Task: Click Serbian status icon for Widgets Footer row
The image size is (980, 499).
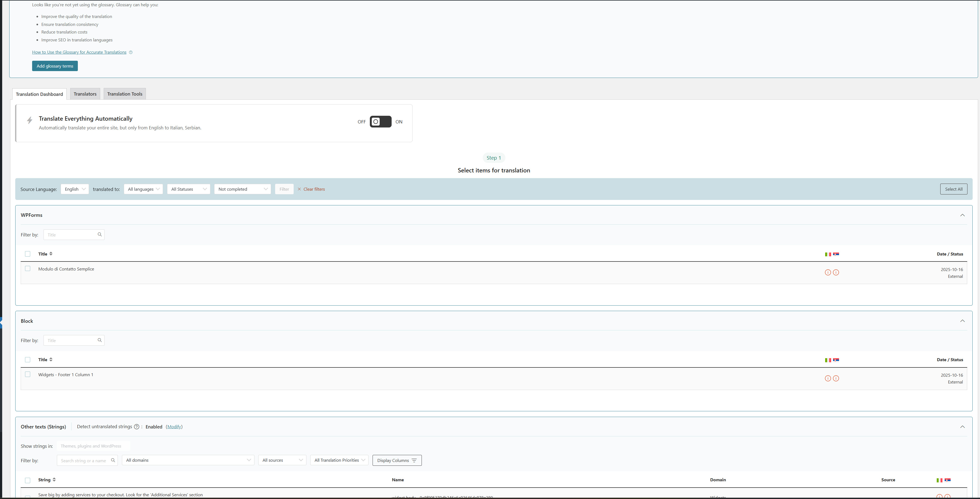Action: tap(836, 378)
